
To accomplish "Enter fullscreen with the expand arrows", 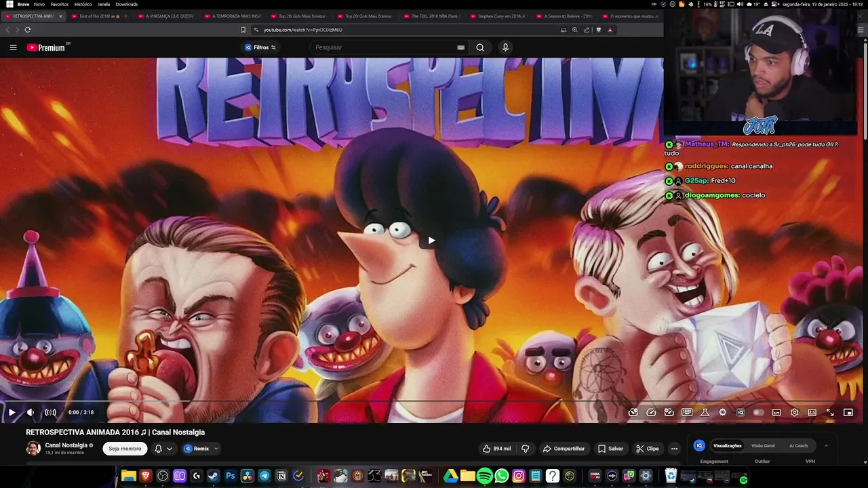I will pyautogui.click(x=830, y=412).
